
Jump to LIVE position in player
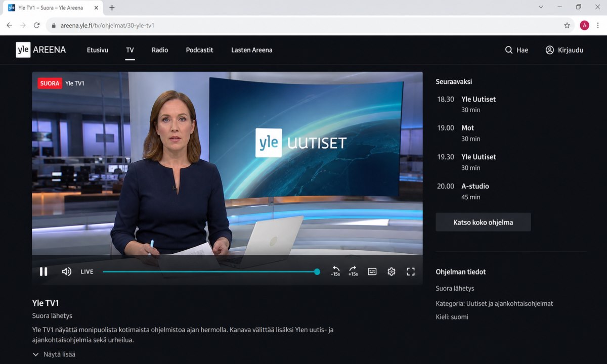(x=87, y=272)
